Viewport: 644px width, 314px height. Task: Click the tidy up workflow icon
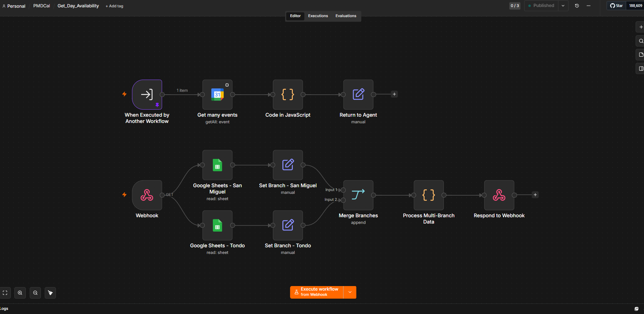50,293
